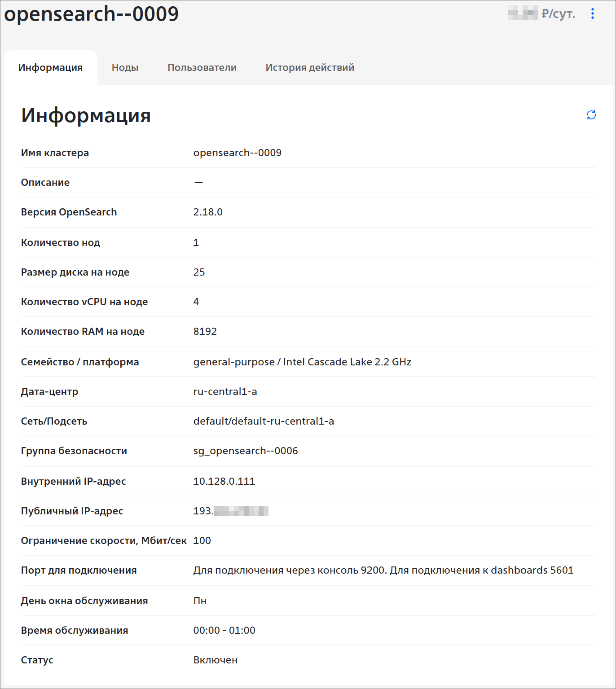Click the Имя кластера label

[55, 153]
